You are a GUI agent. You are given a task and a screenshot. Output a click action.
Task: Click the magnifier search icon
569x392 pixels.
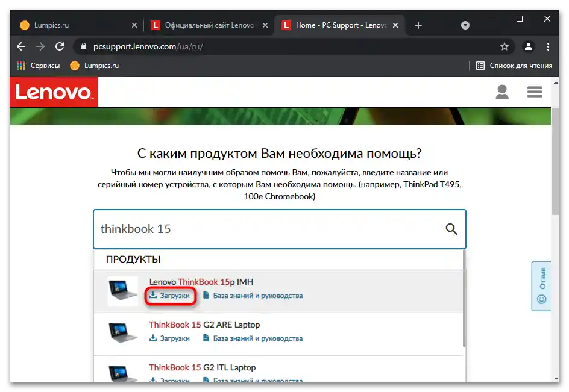point(451,229)
